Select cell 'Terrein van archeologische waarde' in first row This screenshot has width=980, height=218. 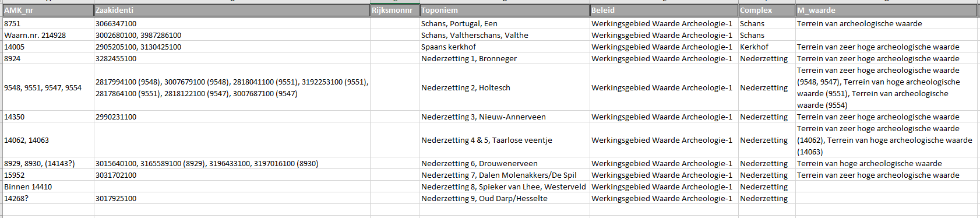pos(886,23)
